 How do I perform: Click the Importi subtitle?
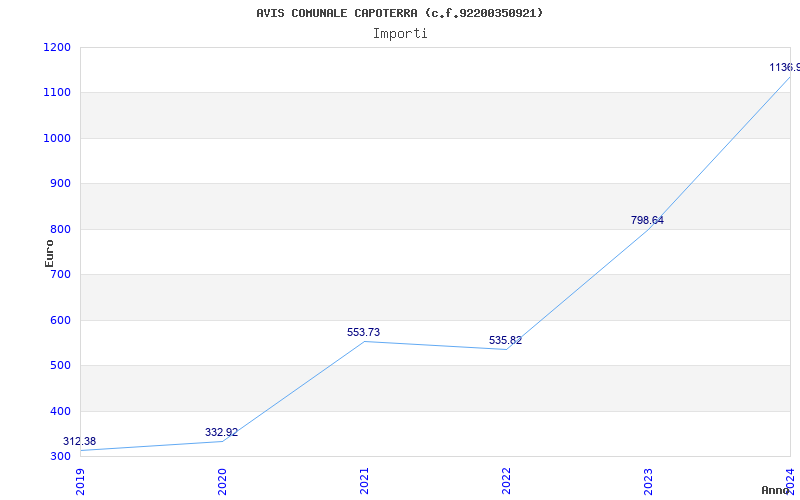pyautogui.click(x=400, y=34)
